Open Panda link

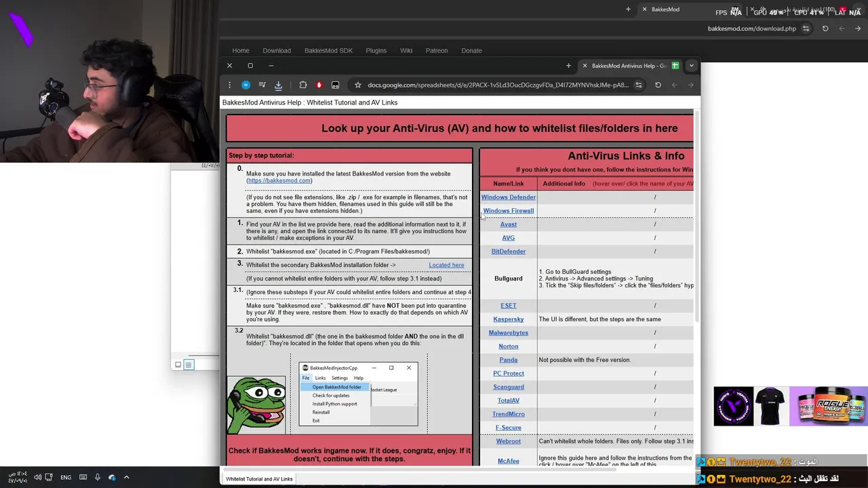(x=508, y=360)
